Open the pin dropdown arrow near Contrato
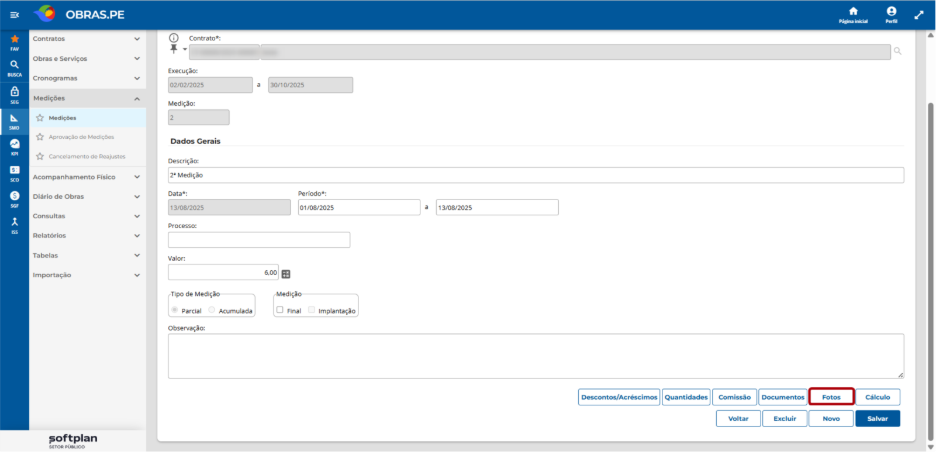 [185, 50]
